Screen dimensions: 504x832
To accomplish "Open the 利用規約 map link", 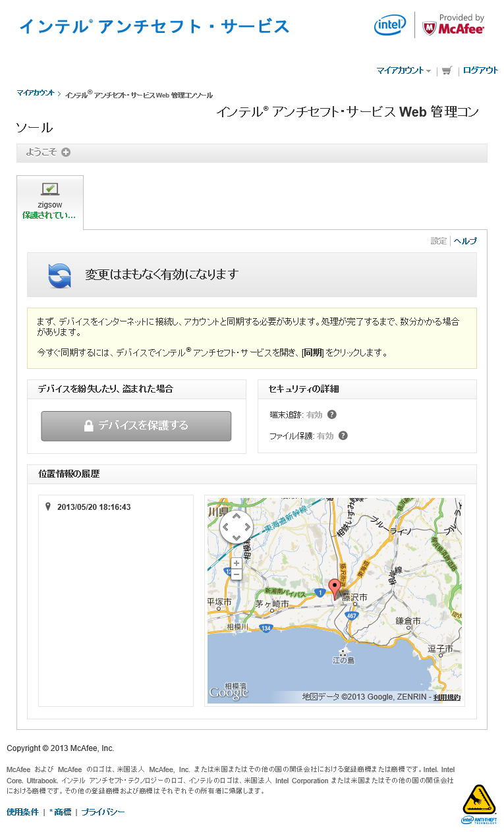I will [x=447, y=697].
